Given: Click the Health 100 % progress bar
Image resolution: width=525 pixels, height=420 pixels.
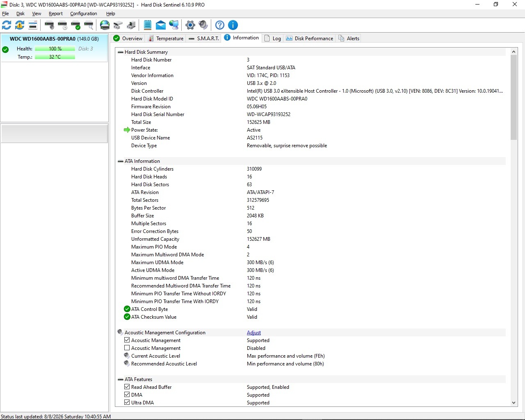Looking at the screenshot, I should coord(55,49).
